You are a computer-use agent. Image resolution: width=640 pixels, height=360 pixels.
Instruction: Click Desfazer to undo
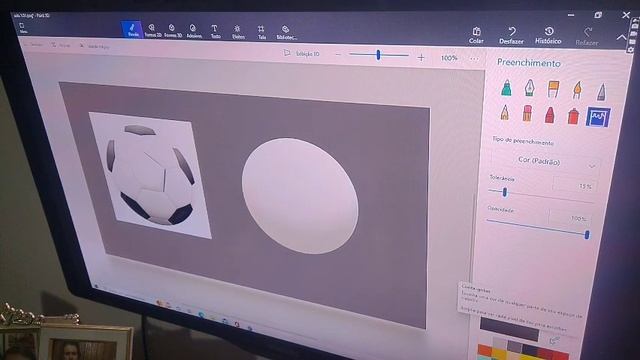point(511,36)
